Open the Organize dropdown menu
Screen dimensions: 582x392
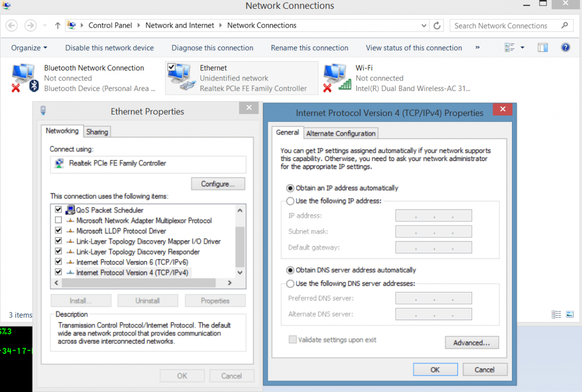[x=28, y=48]
